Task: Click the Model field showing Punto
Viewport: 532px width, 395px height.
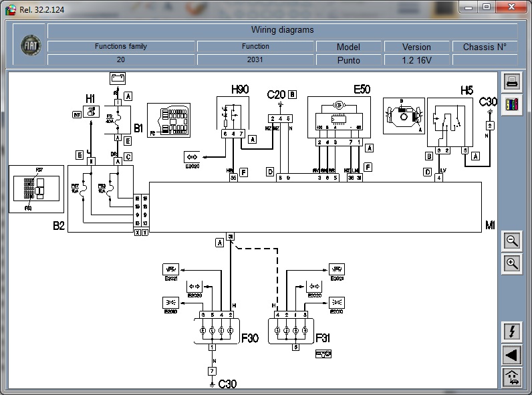Action: (348, 60)
